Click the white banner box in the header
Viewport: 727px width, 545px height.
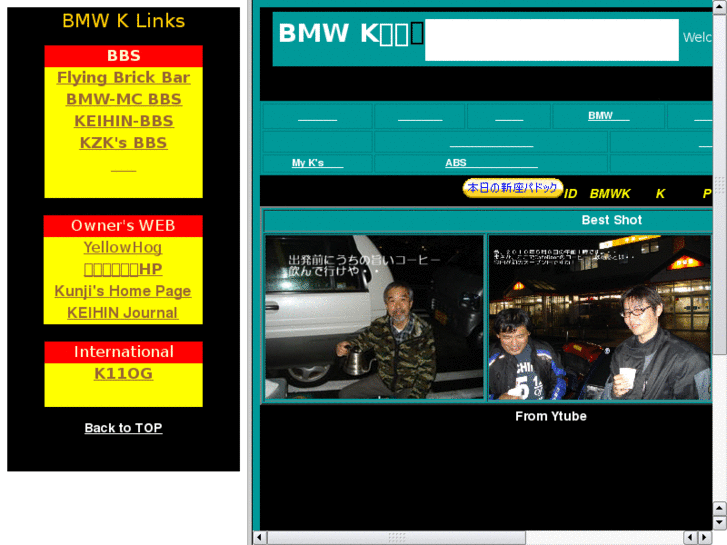[x=552, y=40]
